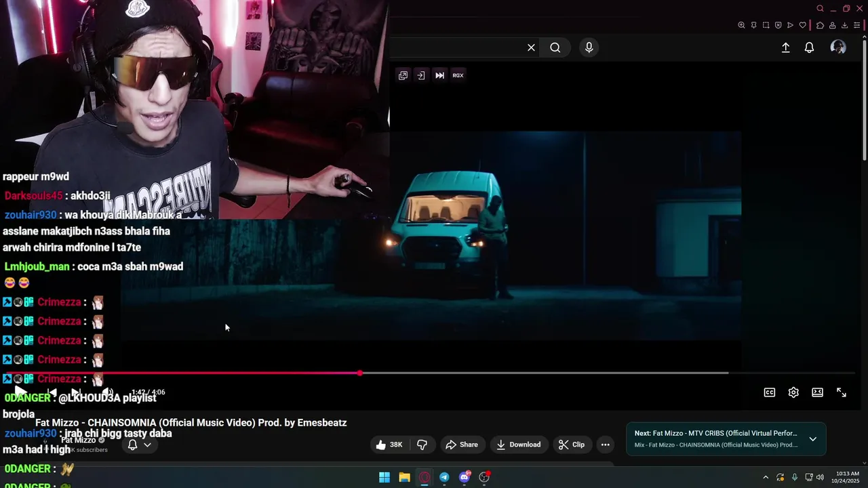The width and height of the screenshot is (868, 488).
Task: Show hidden system tray icons chevron
Action: click(x=766, y=477)
